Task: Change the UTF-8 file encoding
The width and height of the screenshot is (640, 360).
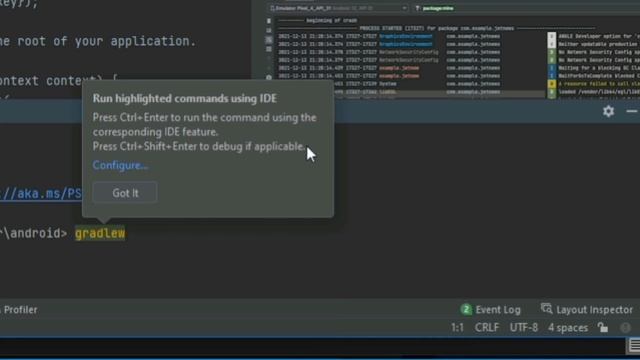Action: (524, 328)
